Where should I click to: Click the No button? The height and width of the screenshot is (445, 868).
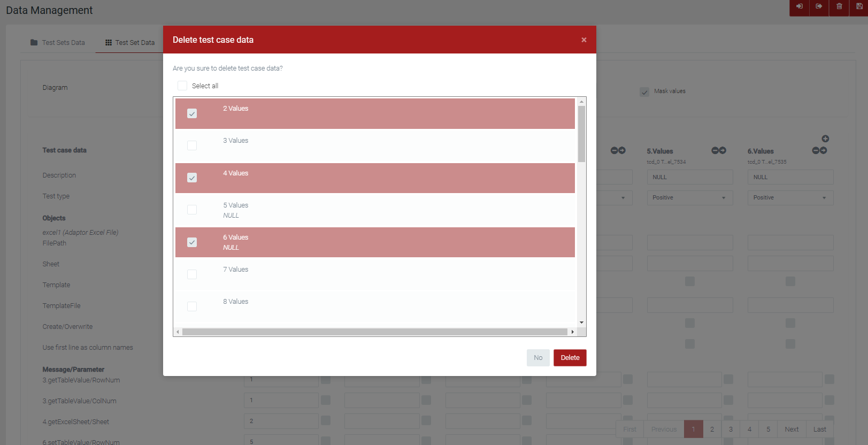point(538,358)
